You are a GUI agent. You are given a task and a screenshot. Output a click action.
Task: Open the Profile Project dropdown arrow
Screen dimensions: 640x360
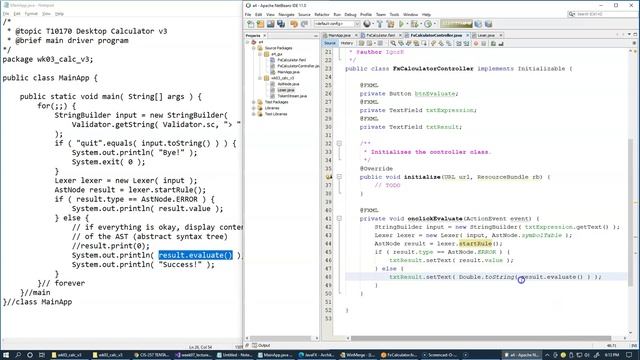click(434, 24)
